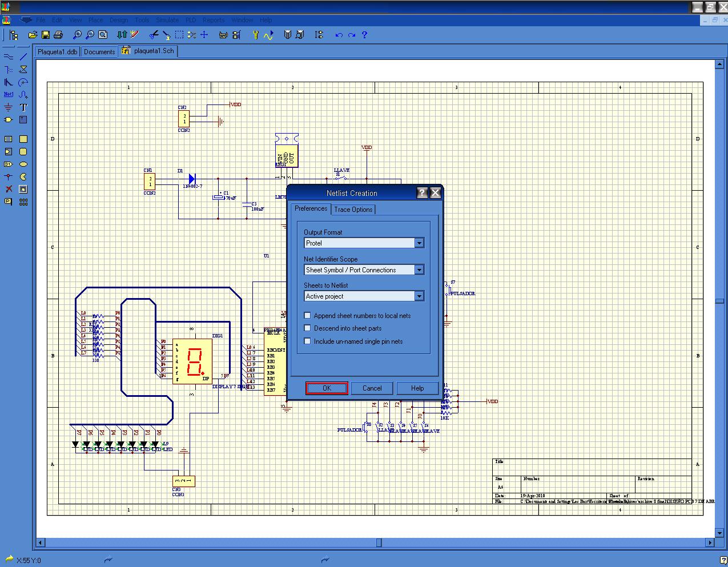The height and width of the screenshot is (567, 728).
Task: Select the Net label tool
Action: (x=9, y=95)
